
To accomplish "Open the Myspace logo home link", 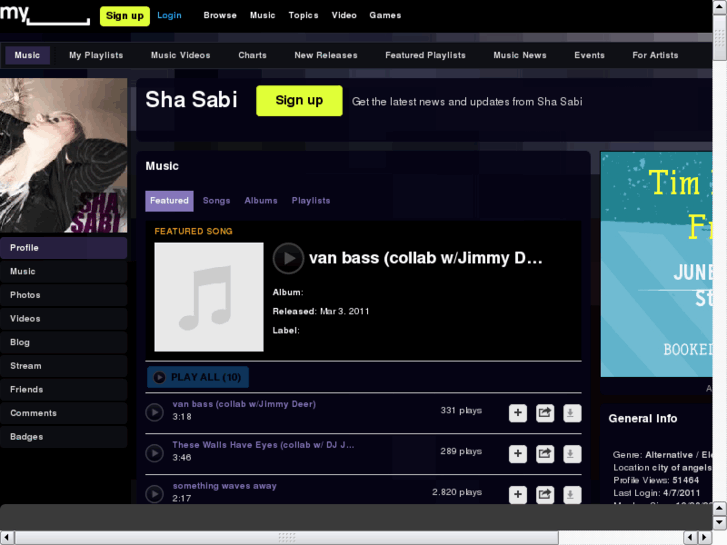I will point(45,15).
